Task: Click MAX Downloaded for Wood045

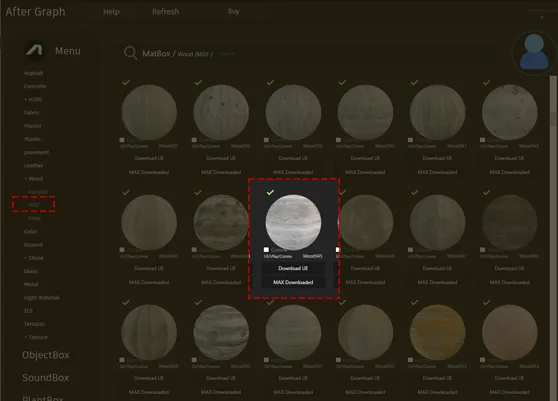Action: (x=293, y=282)
